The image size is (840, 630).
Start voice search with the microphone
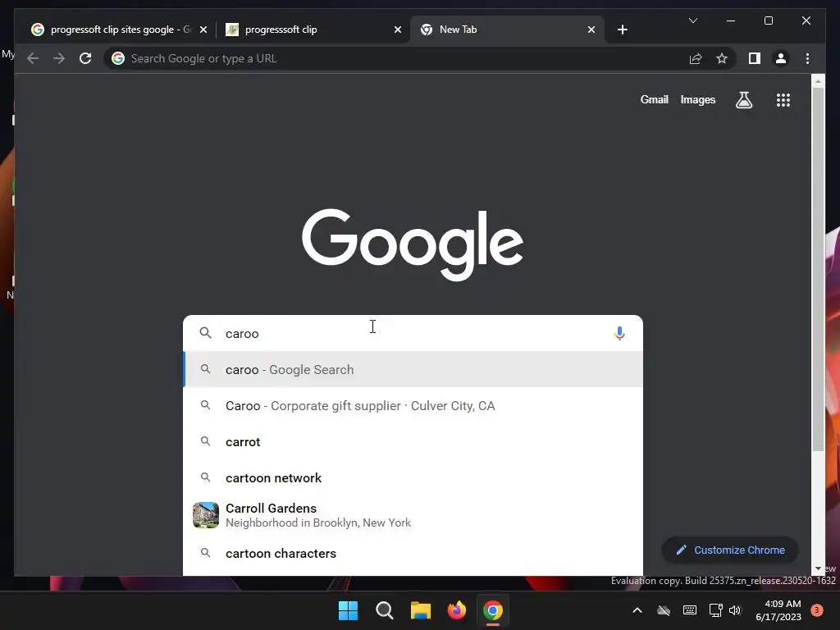pyautogui.click(x=619, y=333)
